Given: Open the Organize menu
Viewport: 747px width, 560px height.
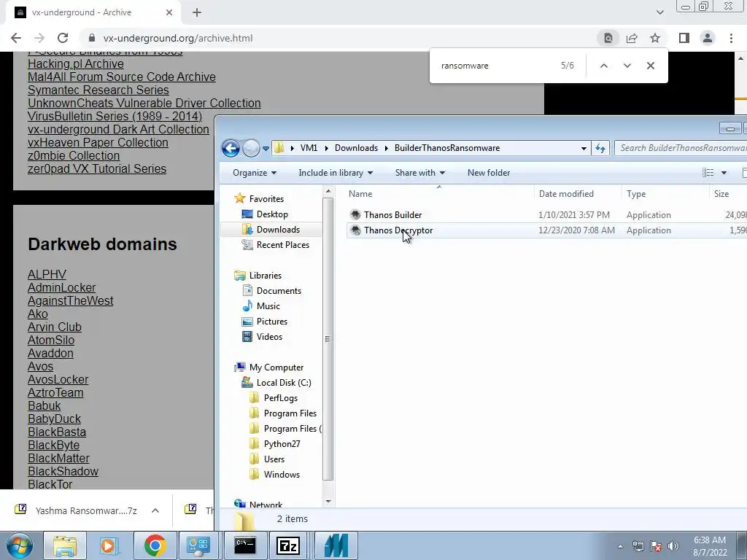Looking at the screenshot, I should [255, 173].
